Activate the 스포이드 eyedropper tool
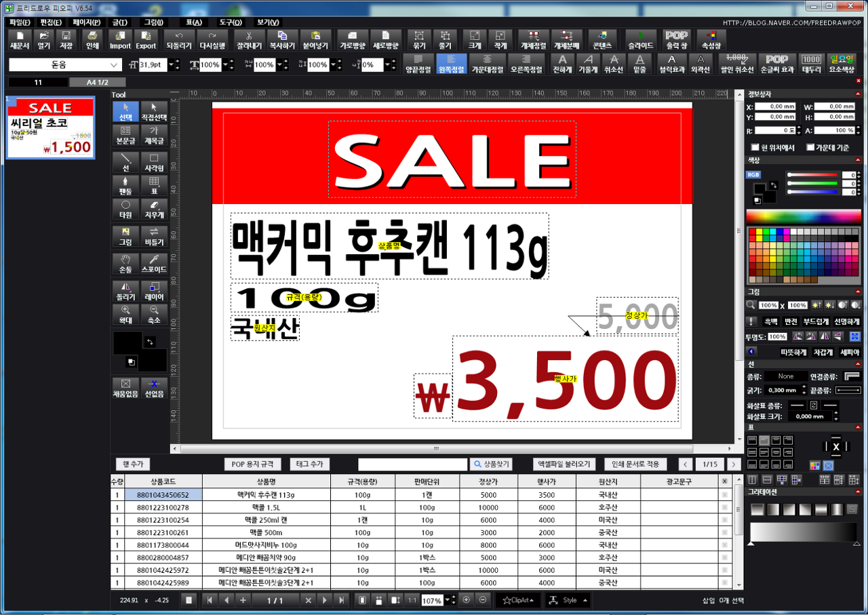This screenshot has width=868, height=615. pos(154,264)
